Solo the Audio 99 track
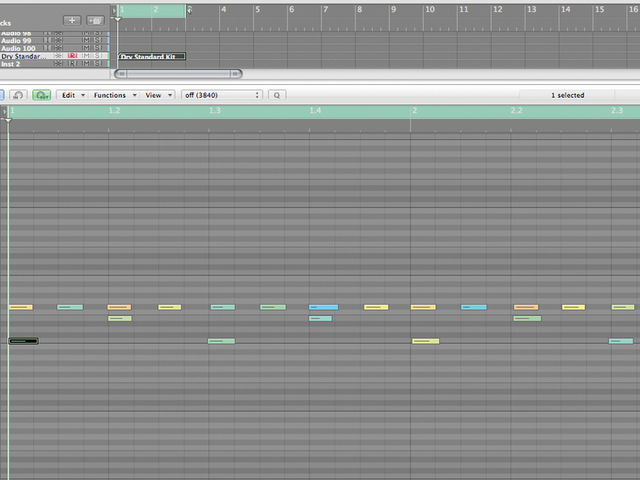This screenshot has width=640, height=480. click(x=98, y=40)
